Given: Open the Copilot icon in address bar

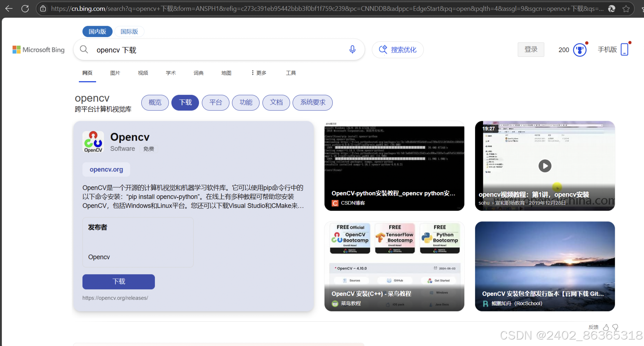Looking at the screenshot, I should coord(612,9).
